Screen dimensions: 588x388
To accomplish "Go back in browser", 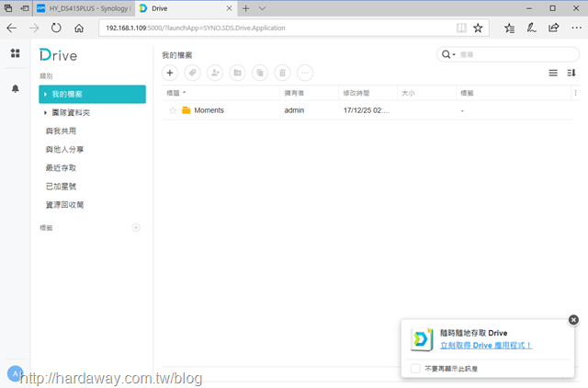I will (12, 28).
